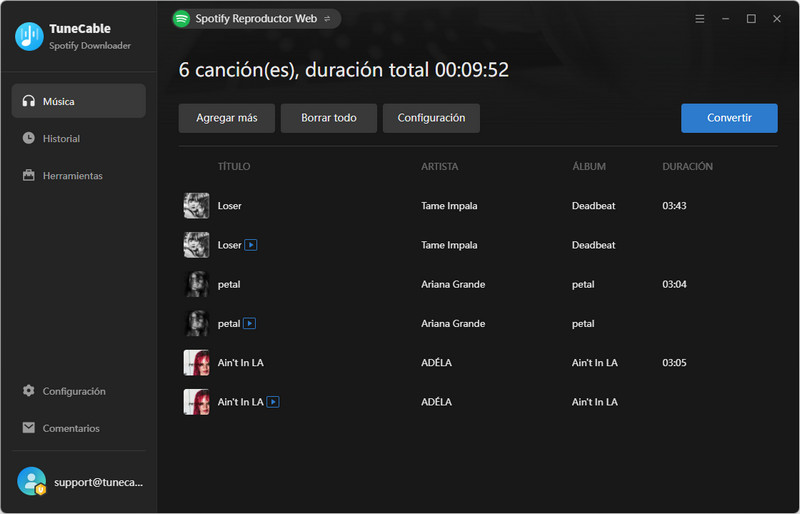Click the 03:43 duration value
The image size is (800, 514).
point(674,206)
